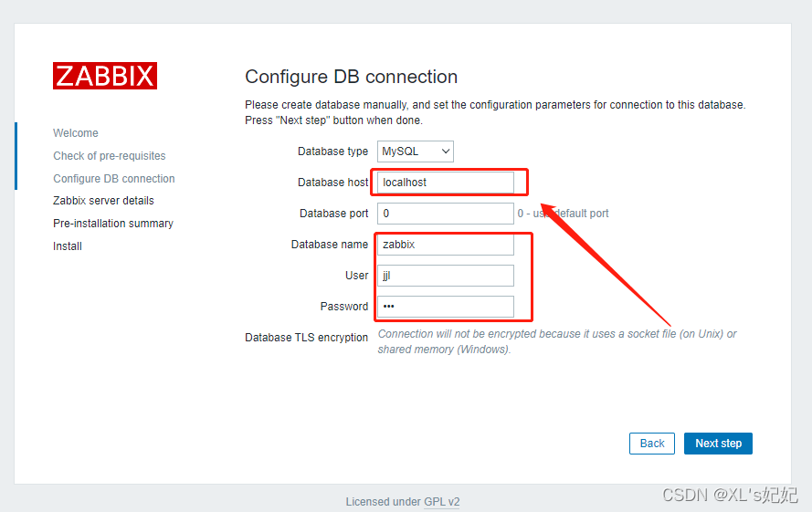Focus the User input field
The image size is (812, 512).
pos(446,276)
